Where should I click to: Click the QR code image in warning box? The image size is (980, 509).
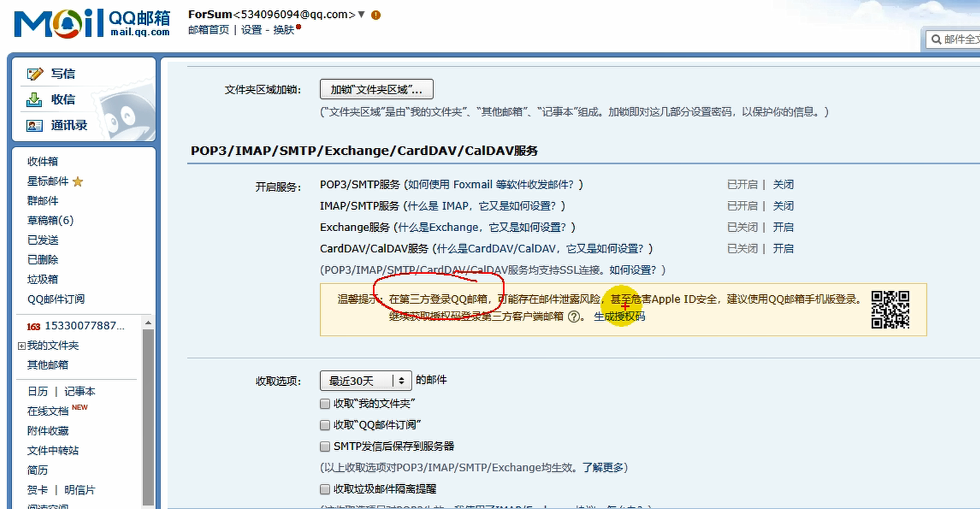(891, 310)
